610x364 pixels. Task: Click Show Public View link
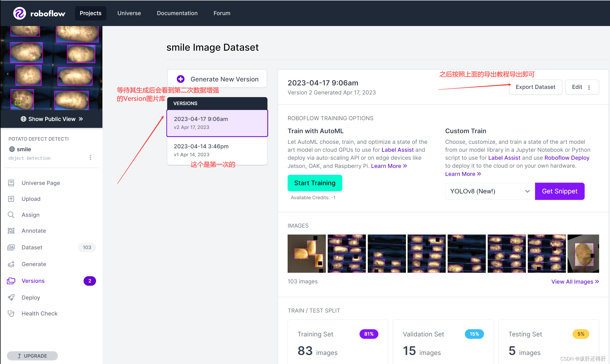click(52, 119)
